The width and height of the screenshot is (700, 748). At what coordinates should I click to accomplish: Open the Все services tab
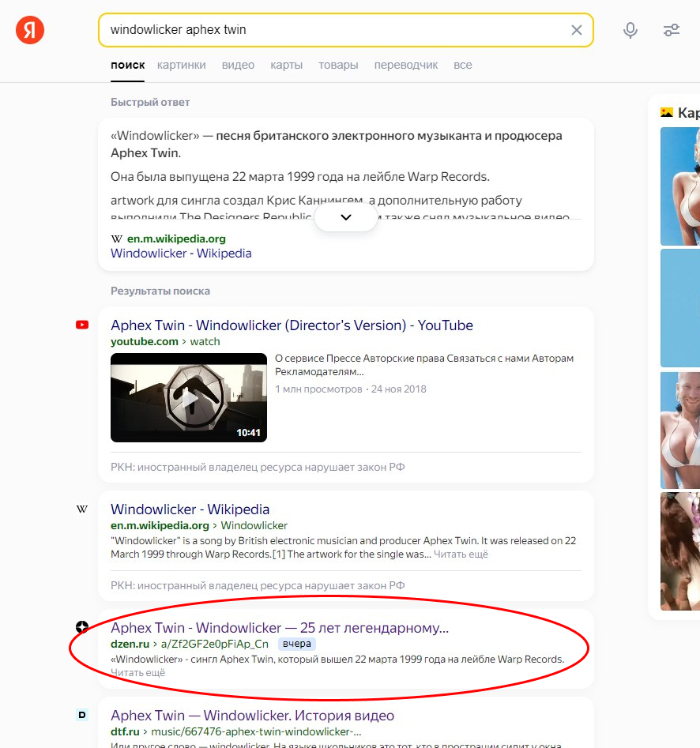click(x=463, y=65)
